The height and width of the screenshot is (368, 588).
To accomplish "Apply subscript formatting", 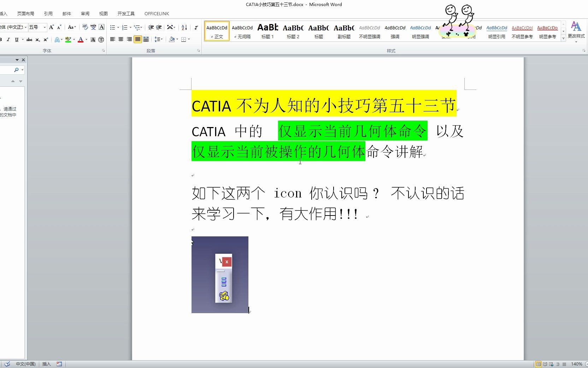I will (38, 40).
